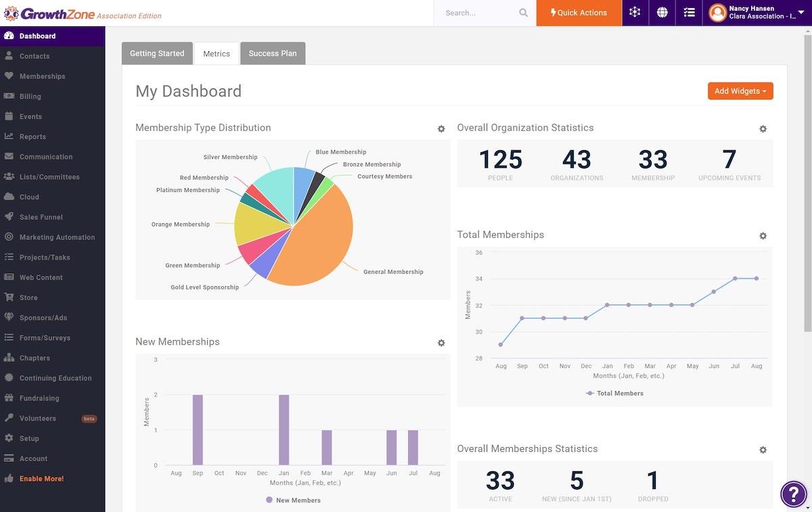Click the Quick Actions button
Viewport: 812px width, 512px height.
pos(579,13)
